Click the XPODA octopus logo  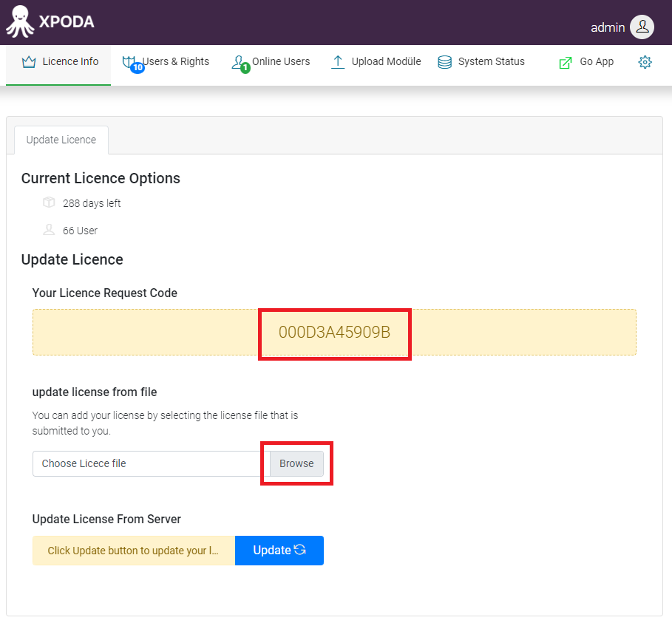click(x=20, y=21)
